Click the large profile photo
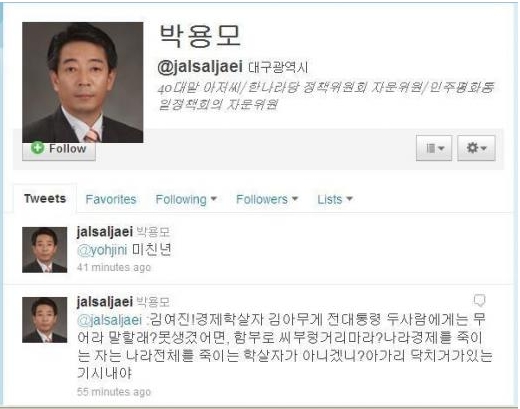This screenshot has height=409, width=520. 83,82
